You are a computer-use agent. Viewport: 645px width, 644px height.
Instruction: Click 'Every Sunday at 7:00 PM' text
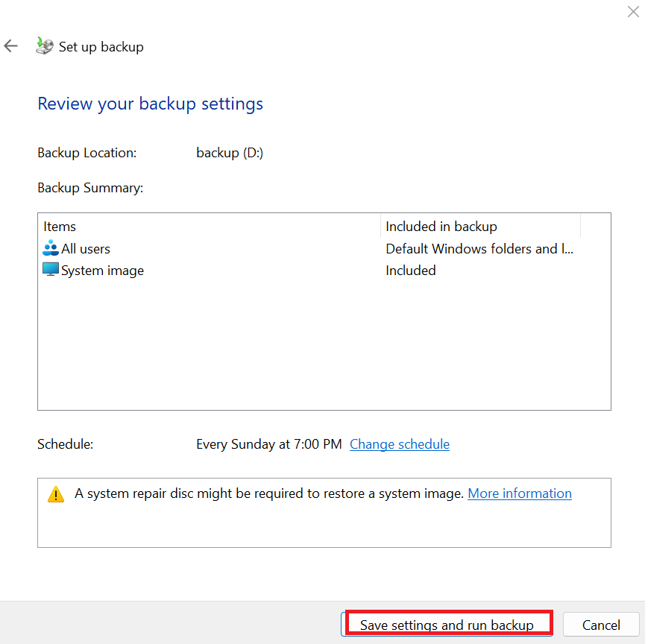point(269,444)
